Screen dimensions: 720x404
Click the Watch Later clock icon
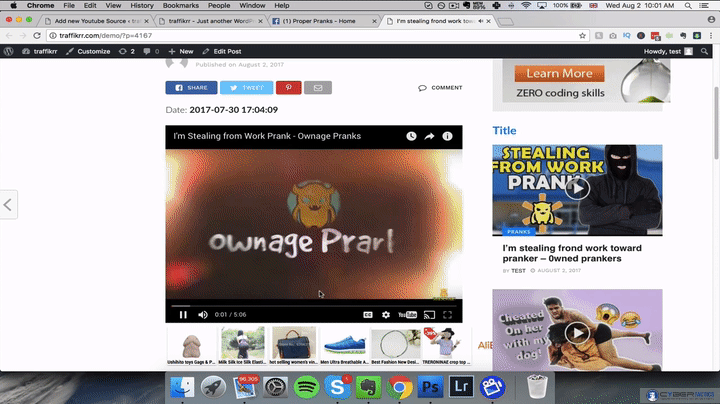coord(411,136)
